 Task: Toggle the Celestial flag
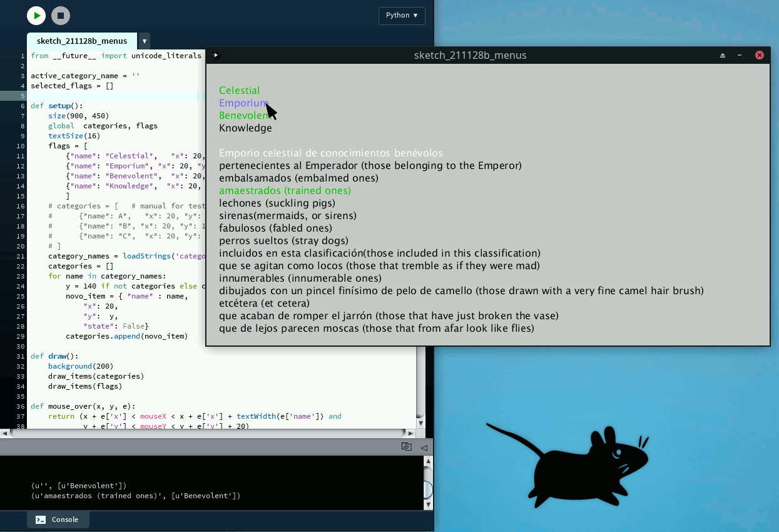coord(239,91)
